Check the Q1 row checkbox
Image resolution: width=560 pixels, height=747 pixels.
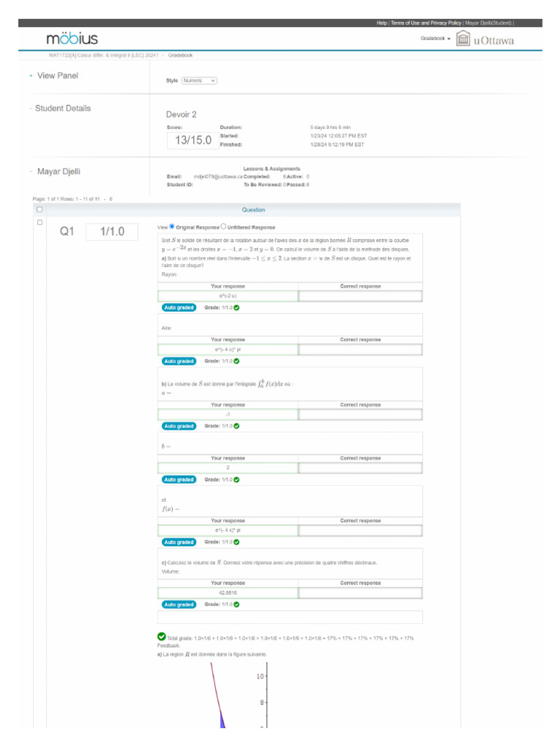[x=39, y=222]
